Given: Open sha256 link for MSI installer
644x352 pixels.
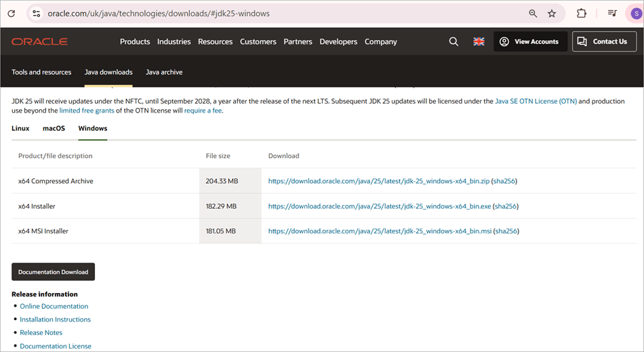Looking at the screenshot, I should 506,231.
